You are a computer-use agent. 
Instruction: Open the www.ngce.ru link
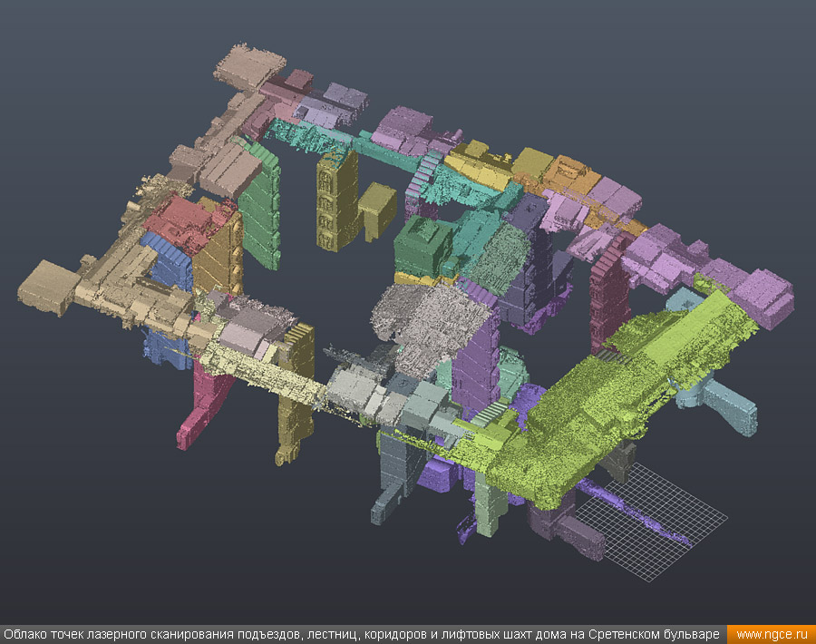(x=772, y=635)
